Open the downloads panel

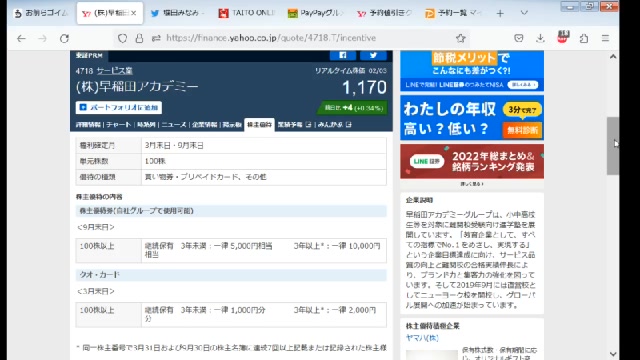[x=540, y=38]
